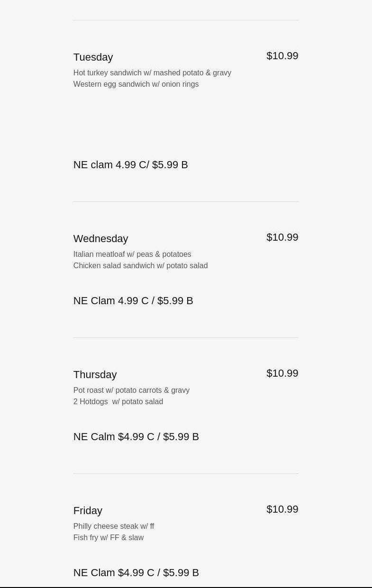Click the NE clam 4.99 C/ $5.99 B text
The image size is (372, 588).
[x=131, y=164]
